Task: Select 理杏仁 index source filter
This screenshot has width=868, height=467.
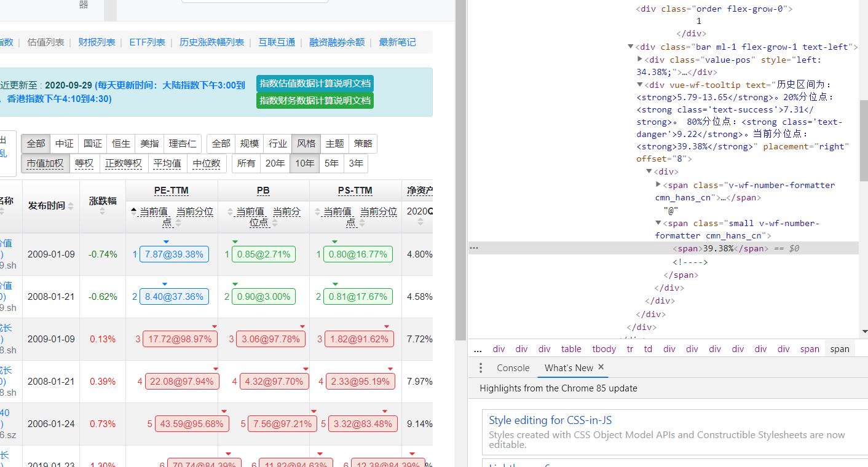Action: click(182, 143)
